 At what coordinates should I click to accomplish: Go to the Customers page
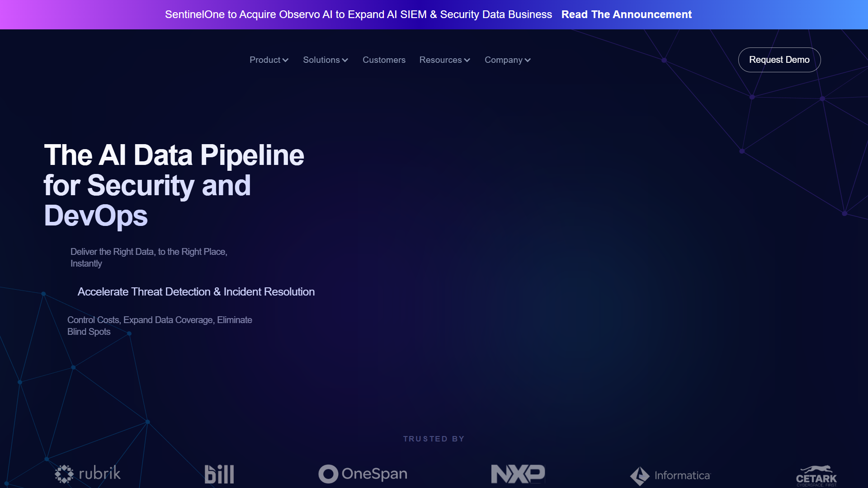coord(384,60)
